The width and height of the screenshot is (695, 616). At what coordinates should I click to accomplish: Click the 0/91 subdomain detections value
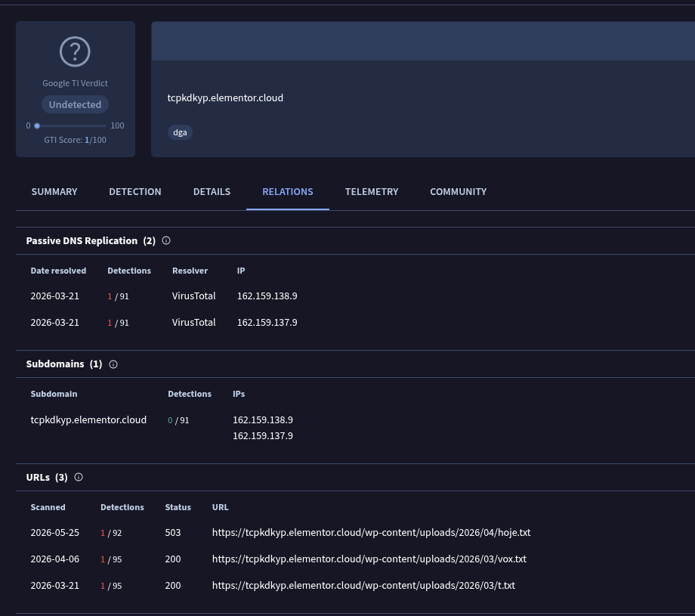[178, 420]
